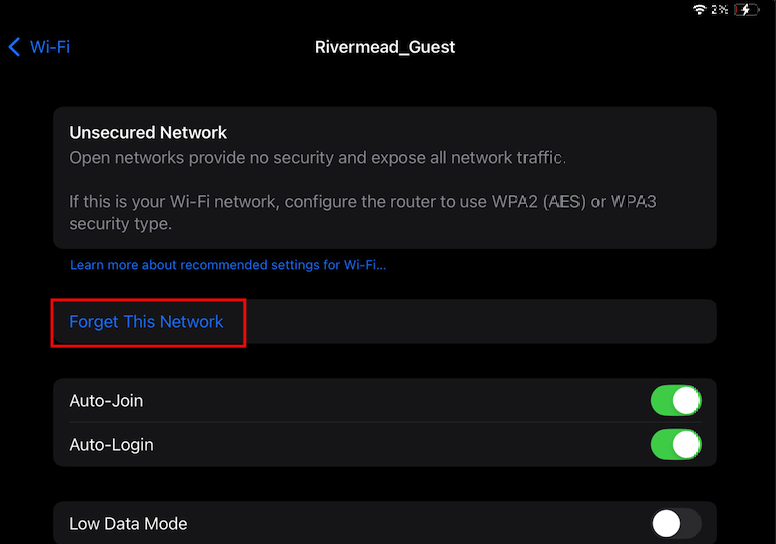Forget This Network
This screenshot has height=544, width=776.
tap(146, 322)
